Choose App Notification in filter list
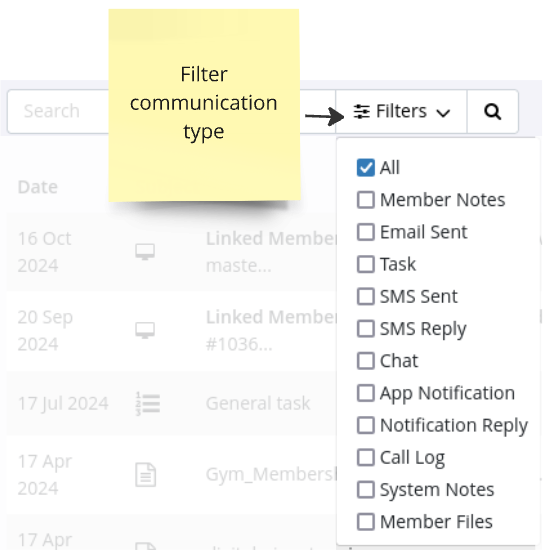Image resolution: width=543 pixels, height=551 pixels. tap(436, 393)
